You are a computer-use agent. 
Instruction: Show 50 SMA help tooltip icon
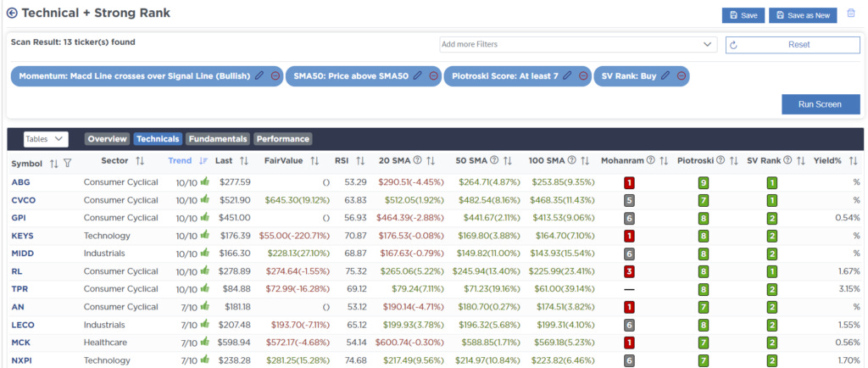495,160
